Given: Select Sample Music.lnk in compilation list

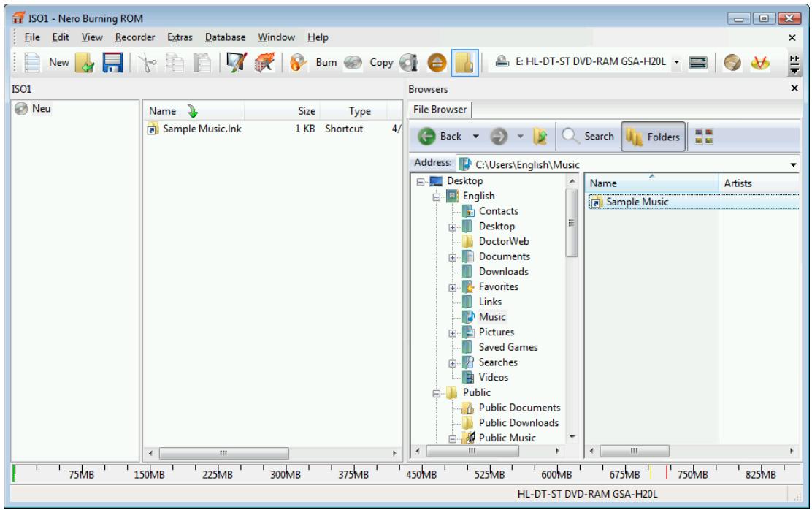Looking at the screenshot, I should pos(202,129).
